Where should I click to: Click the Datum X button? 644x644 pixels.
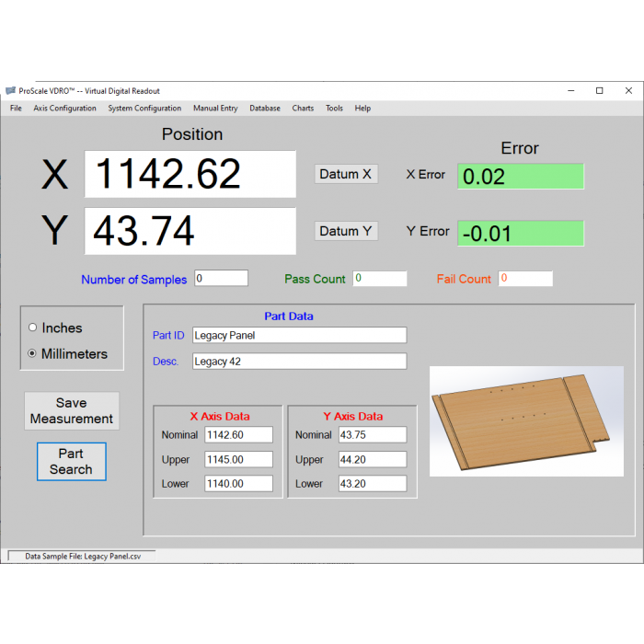346,174
